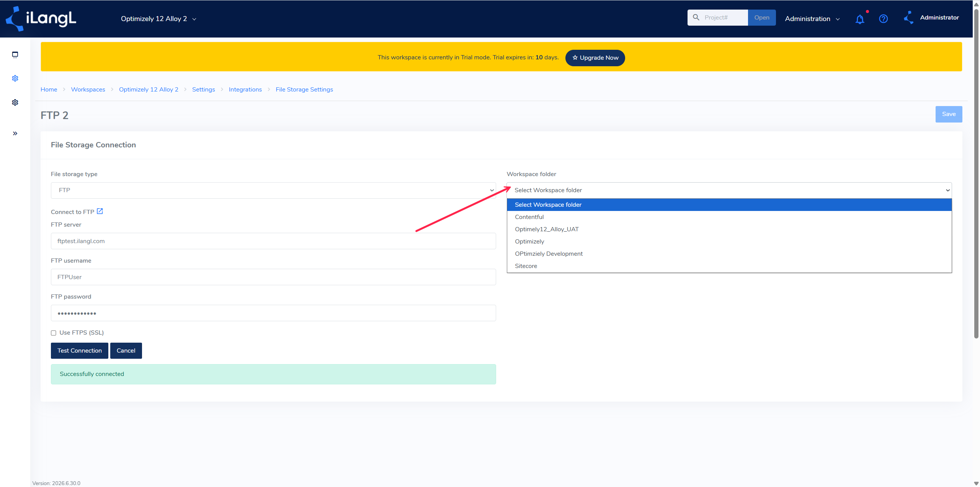Open the help question mark icon
The width and height of the screenshot is (980, 487).
point(884,19)
